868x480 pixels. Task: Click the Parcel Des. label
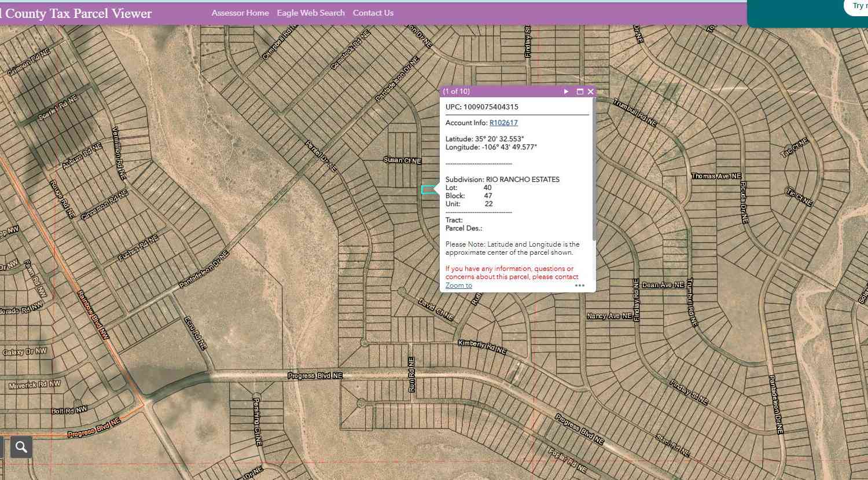click(x=464, y=228)
